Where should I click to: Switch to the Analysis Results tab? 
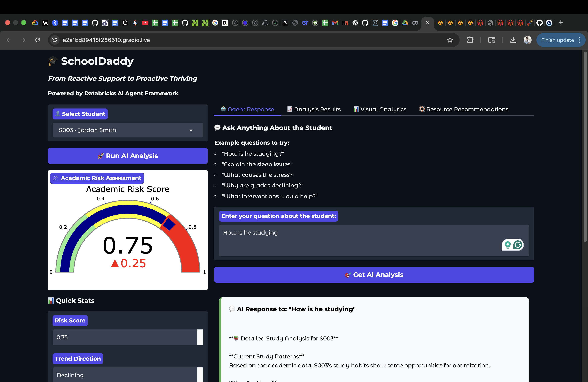coord(314,109)
